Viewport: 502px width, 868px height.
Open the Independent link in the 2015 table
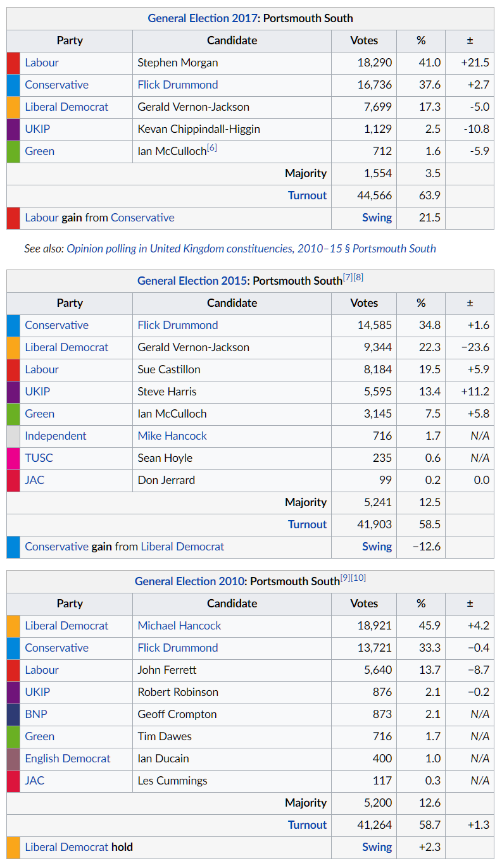[x=55, y=436]
